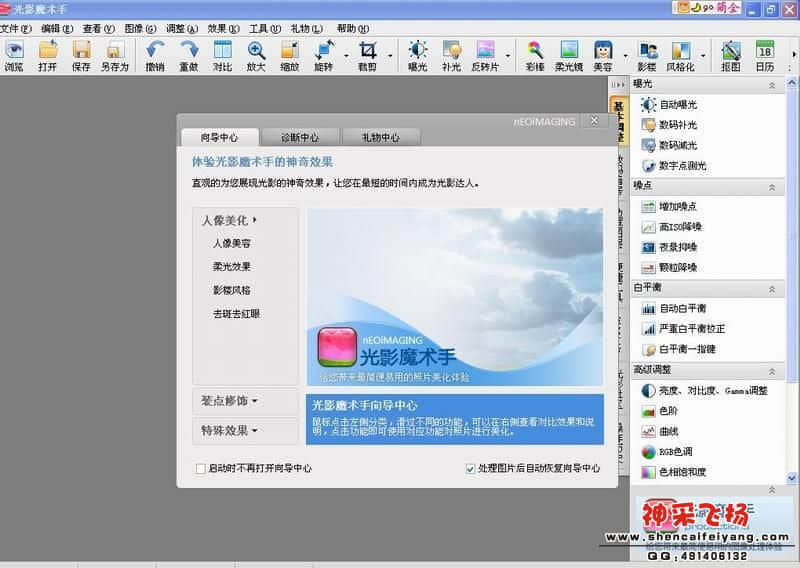800x568 pixels.
Task: Show more toolbar items via overflow arrow
Action: (x=794, y=54)
